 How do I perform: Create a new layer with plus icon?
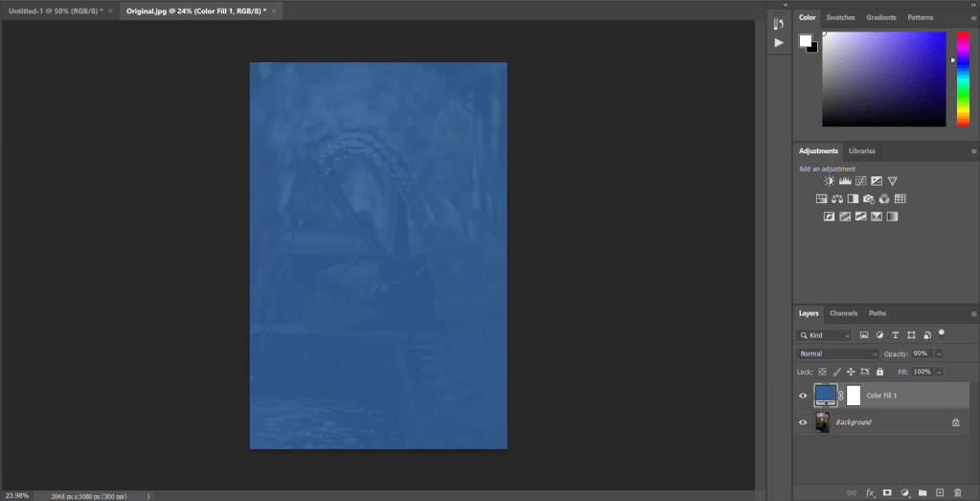coord(939,492)
